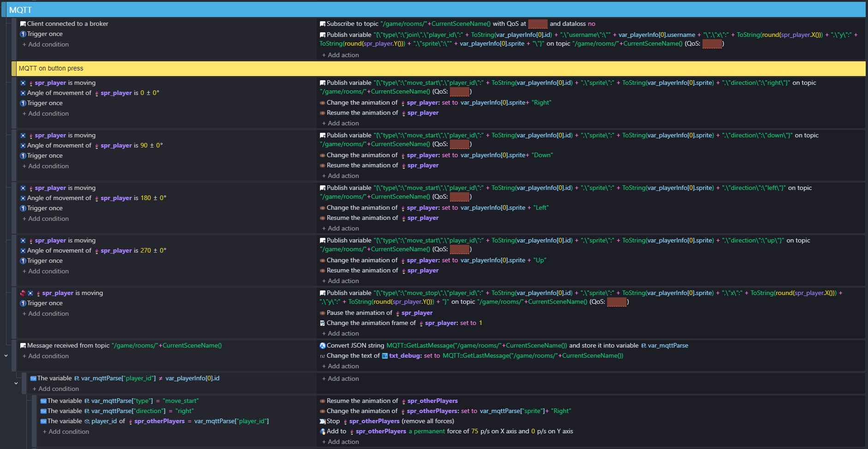Collapse sub-events of the Message received event
Screen dimensions: 868x449
[6, 356]
